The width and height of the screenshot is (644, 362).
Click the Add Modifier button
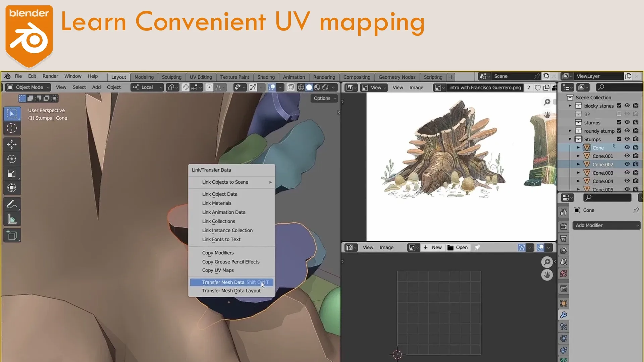pyautogui.click(x=606, y=225)
